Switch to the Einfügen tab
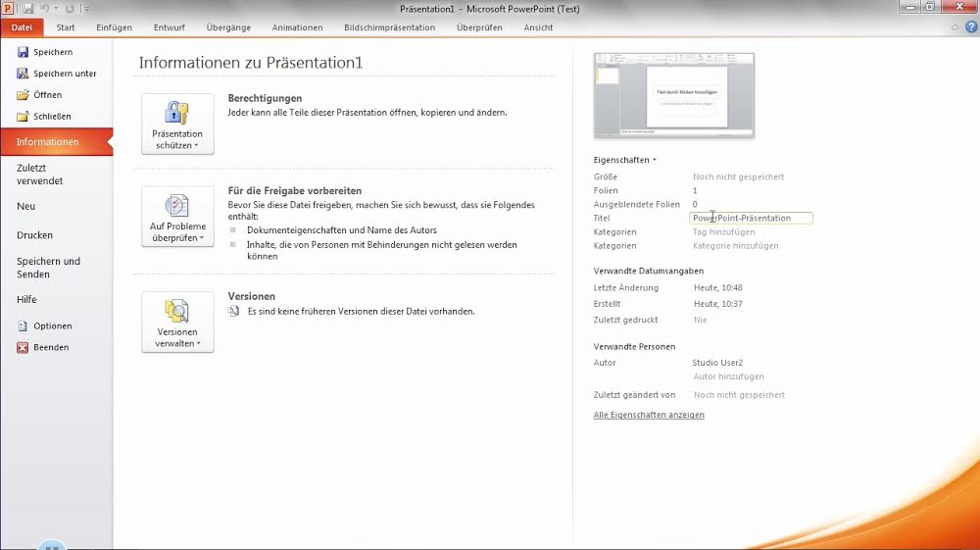The width and height of the screenshot is (980, 550). (x=115, y=27)
